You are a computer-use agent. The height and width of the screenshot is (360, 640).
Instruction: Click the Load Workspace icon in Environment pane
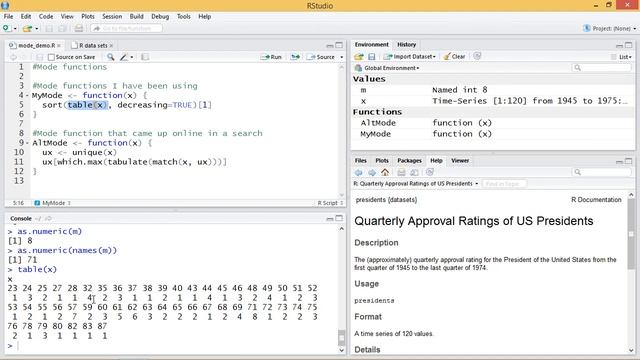tap(359, 56)
